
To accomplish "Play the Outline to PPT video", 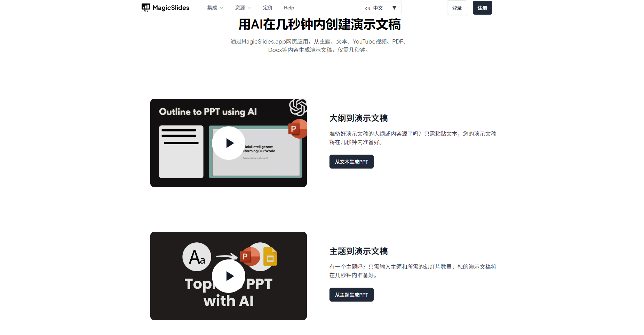I will click(229, 143).
